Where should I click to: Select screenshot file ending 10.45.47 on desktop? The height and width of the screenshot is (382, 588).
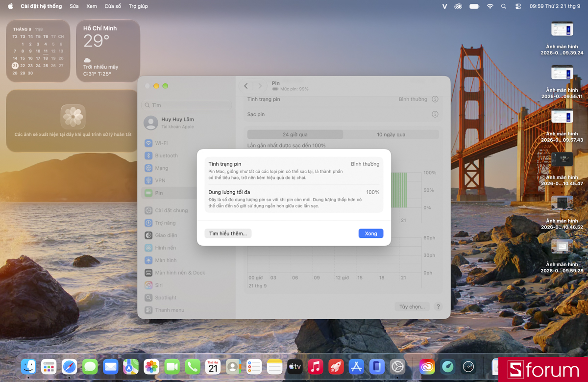562,169
